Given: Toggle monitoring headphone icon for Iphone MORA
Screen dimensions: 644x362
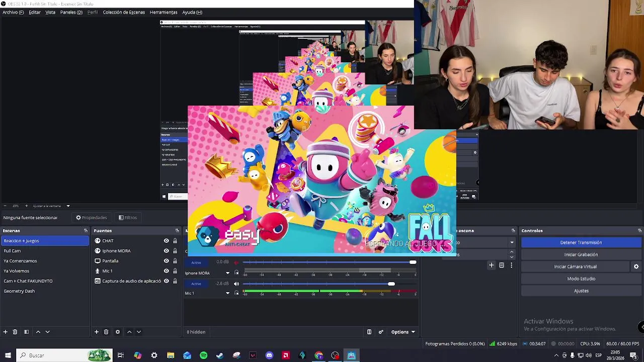Looking at the screenshot, I should pos(236,273).
